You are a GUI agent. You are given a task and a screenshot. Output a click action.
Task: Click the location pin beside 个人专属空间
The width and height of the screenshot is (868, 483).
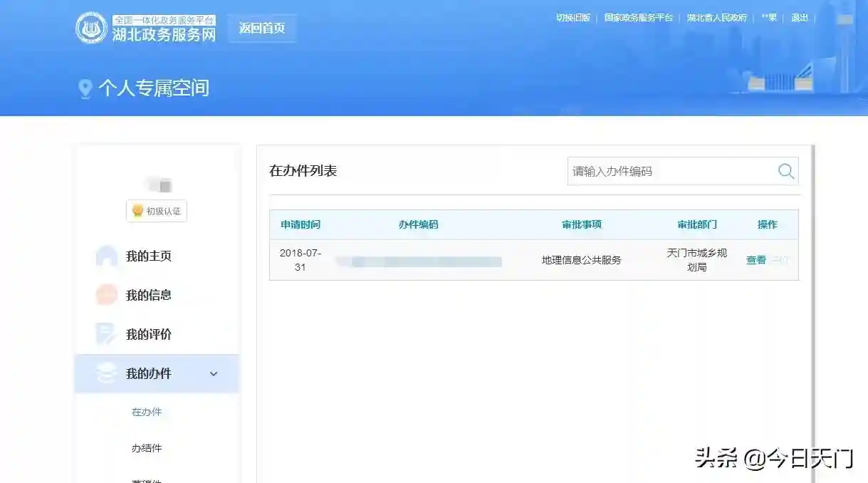coord(85,89)
